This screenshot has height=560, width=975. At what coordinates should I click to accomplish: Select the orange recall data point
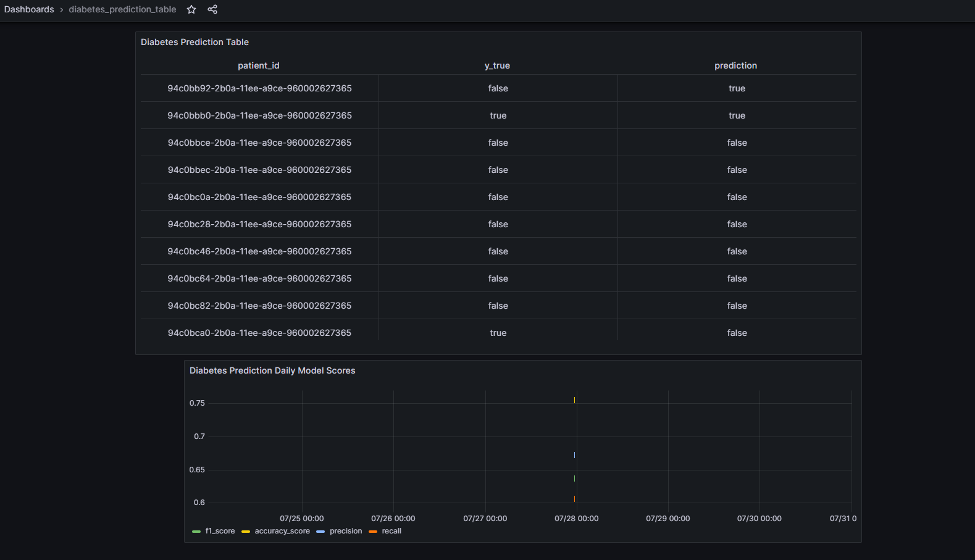574,499
